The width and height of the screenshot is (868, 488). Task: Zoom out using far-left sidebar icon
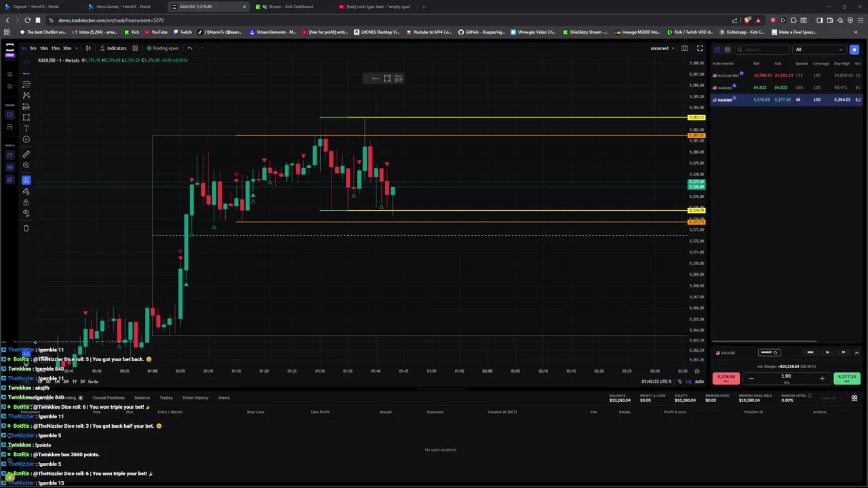(x=9, y=86)
